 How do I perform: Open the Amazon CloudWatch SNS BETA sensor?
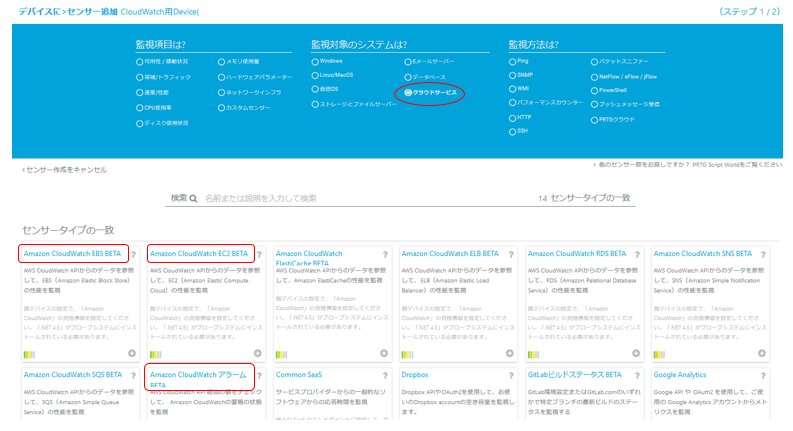[x=702, y=253]
